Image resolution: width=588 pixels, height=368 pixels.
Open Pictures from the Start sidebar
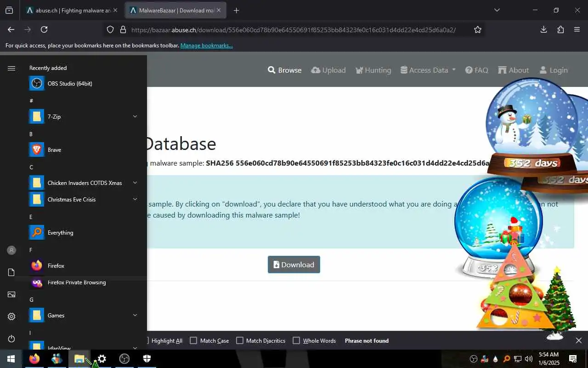pos(11,294)
